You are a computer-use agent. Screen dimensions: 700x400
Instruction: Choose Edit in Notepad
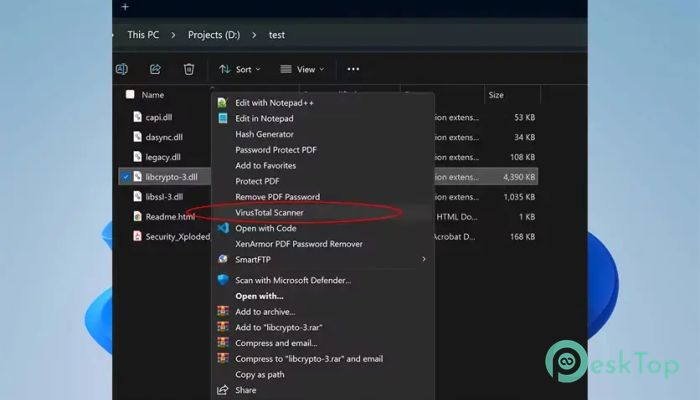(x=264, y=118)
